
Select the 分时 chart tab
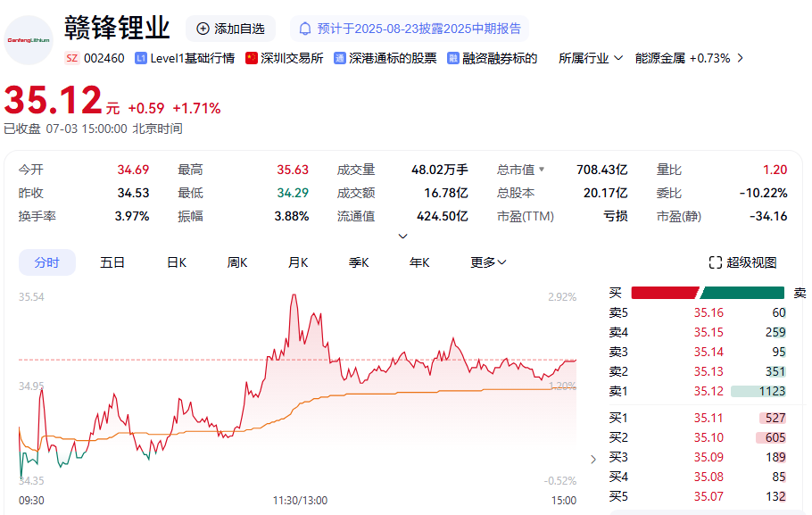click(47, 262)
